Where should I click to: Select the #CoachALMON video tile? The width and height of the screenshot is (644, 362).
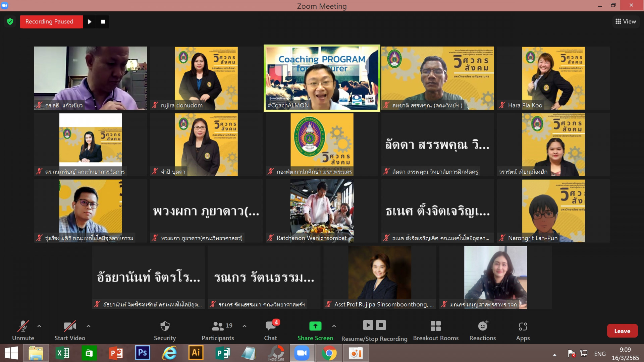click(322, 78)
